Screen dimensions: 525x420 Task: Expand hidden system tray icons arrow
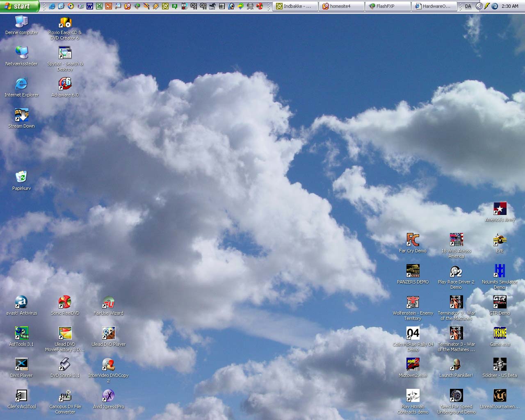click(x=479, y=6)
